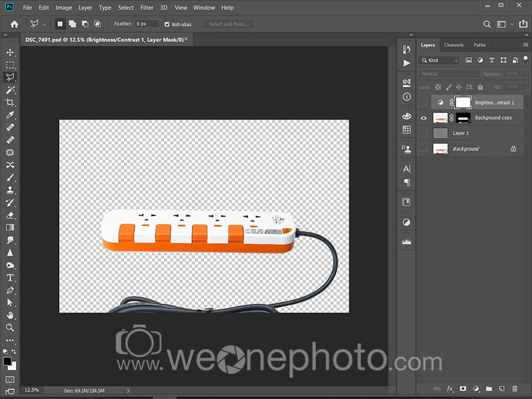Show the Layer 1 layer
This screenshot has width=532, height=399.
[424, 133]
